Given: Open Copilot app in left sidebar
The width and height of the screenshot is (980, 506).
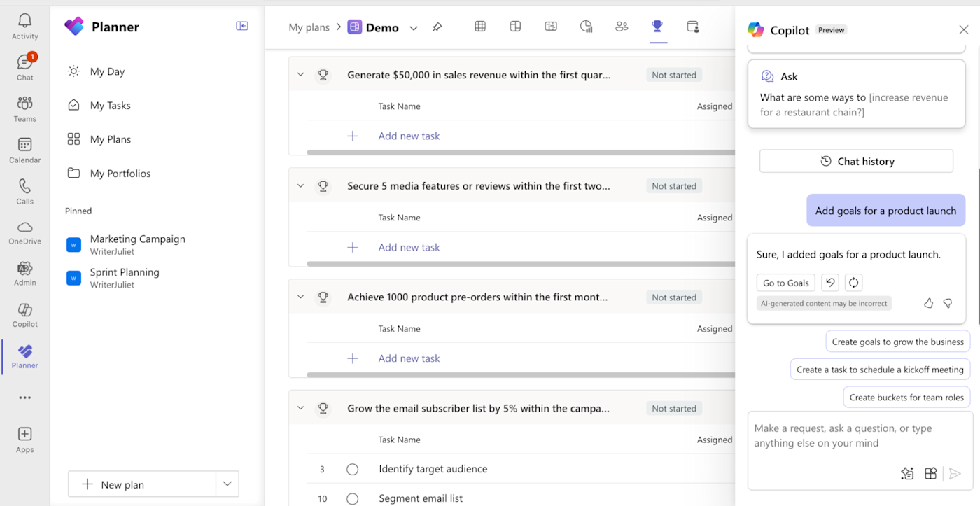Looking at the screenshot, I should point(24,315).
